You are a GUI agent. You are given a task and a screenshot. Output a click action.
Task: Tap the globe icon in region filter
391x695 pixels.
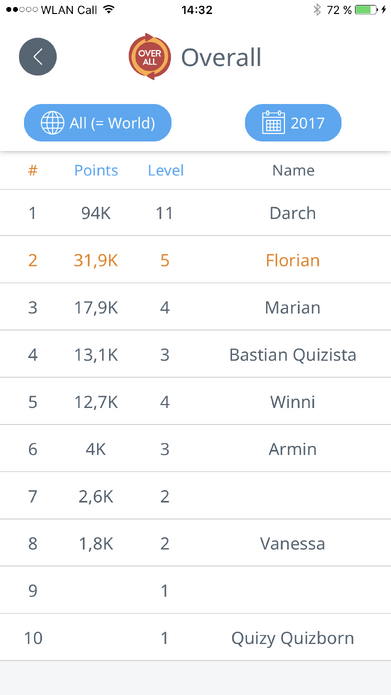pyautogui.click(x=52, y=123)
